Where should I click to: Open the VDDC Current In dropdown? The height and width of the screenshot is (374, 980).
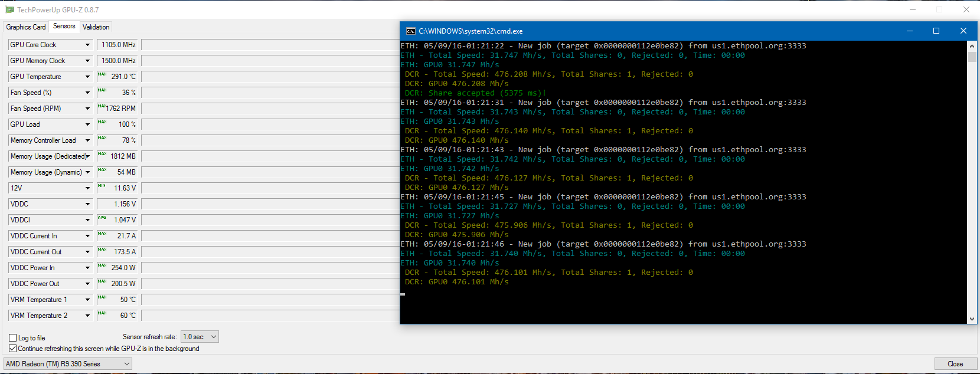pyautogui.click(x=87, y=236)
